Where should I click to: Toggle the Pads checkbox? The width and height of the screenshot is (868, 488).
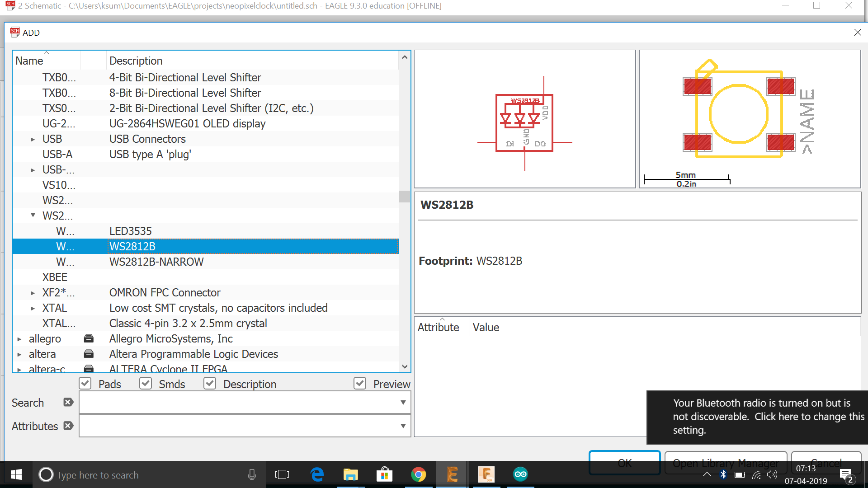tap(85, 384)
